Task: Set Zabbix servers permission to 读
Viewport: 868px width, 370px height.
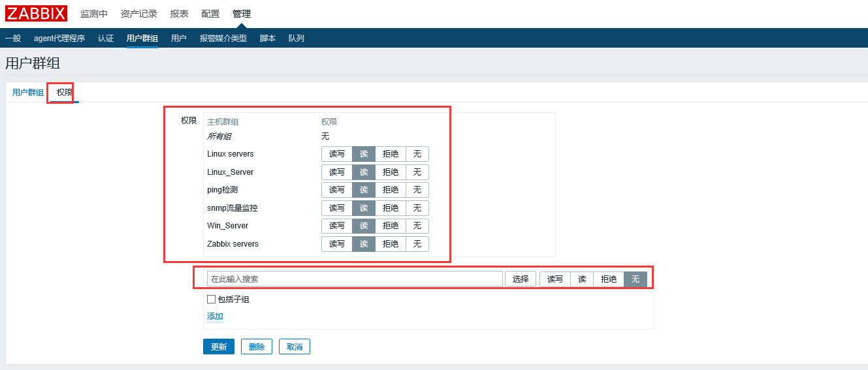Action: coord(364,244)
